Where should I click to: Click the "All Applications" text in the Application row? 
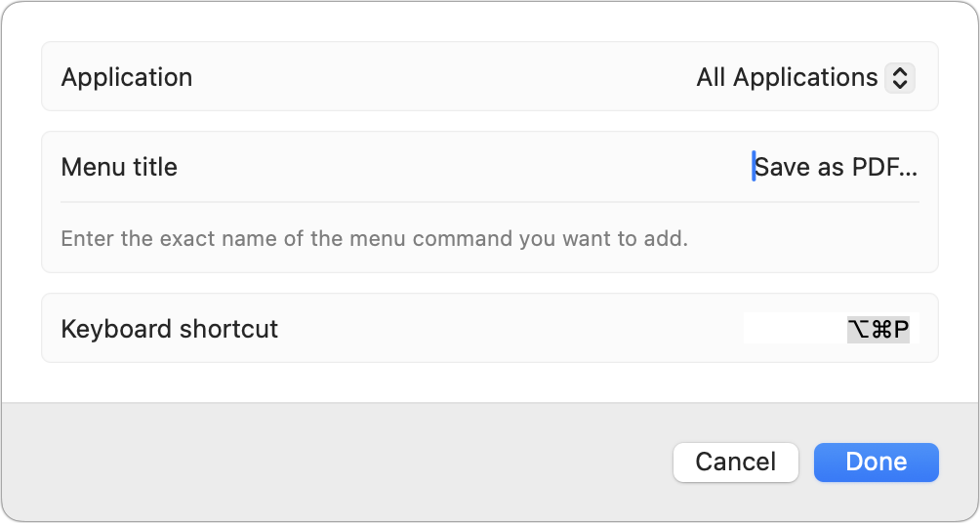point(787,77)
